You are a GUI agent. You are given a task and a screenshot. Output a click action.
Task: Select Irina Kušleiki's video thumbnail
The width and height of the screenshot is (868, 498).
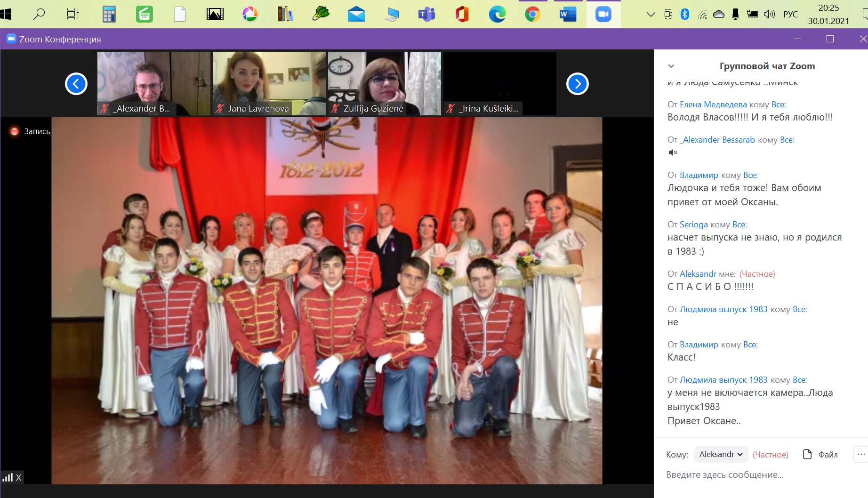coord(499,83)
